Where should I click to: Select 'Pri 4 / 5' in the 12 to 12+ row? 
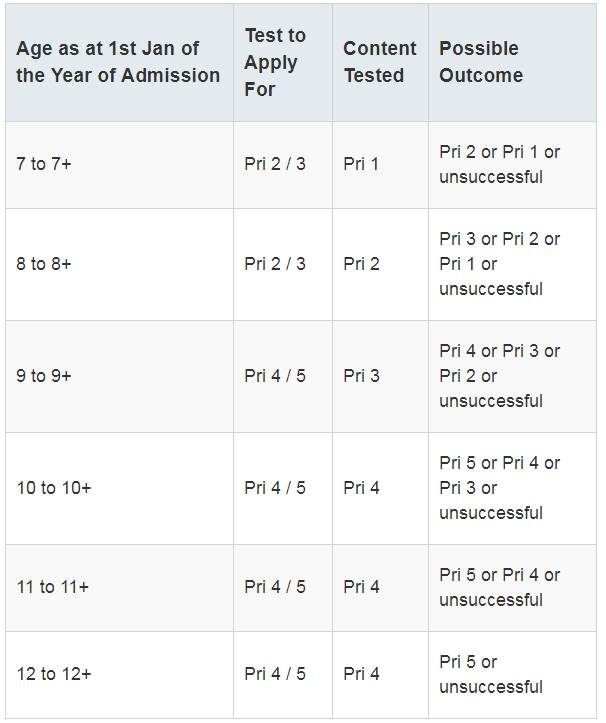[275, 674]
